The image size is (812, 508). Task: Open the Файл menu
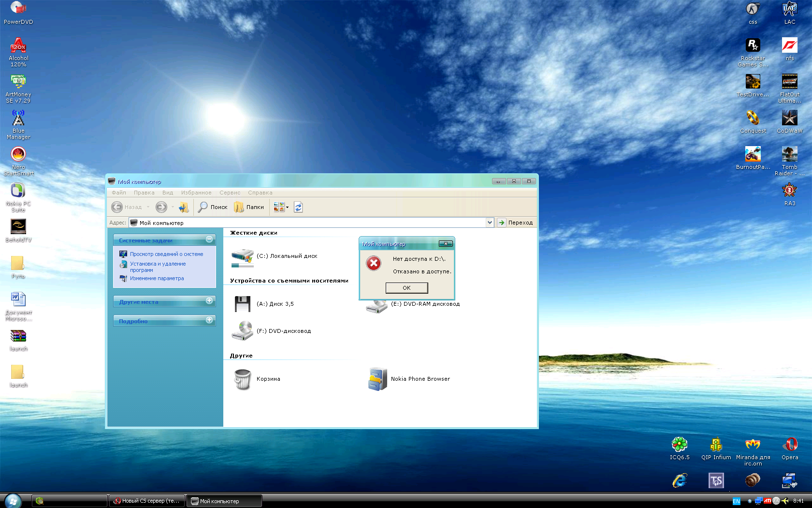pos(119,193)
